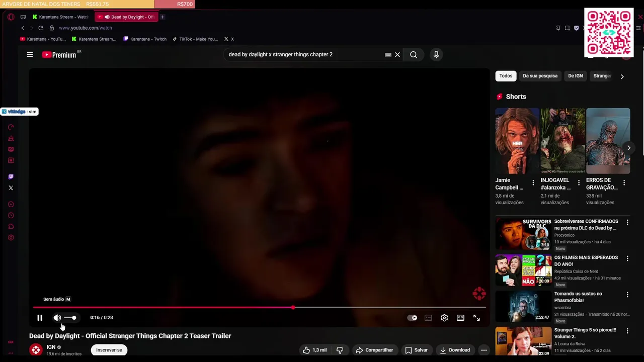Switch to the Karentena Stream browser tab

coord(60,17)
